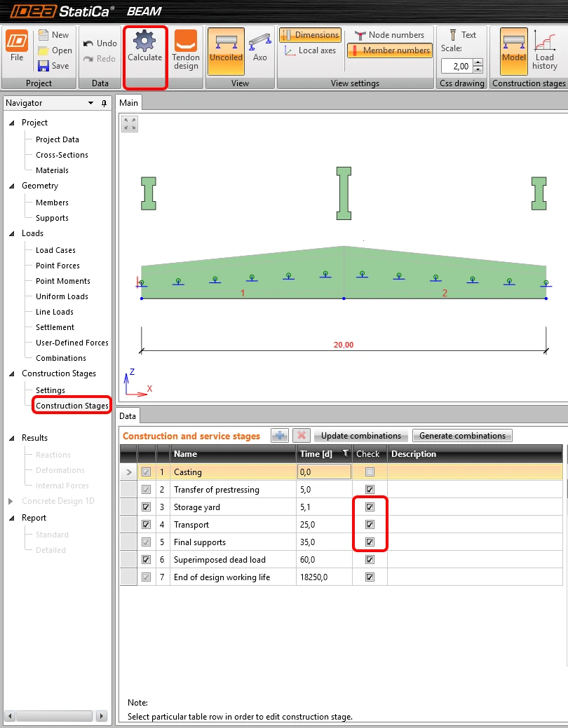Open the Navigator panel dropdown arrow
The width and height of the screenshot is (568, 728).
tap(90, 103)
